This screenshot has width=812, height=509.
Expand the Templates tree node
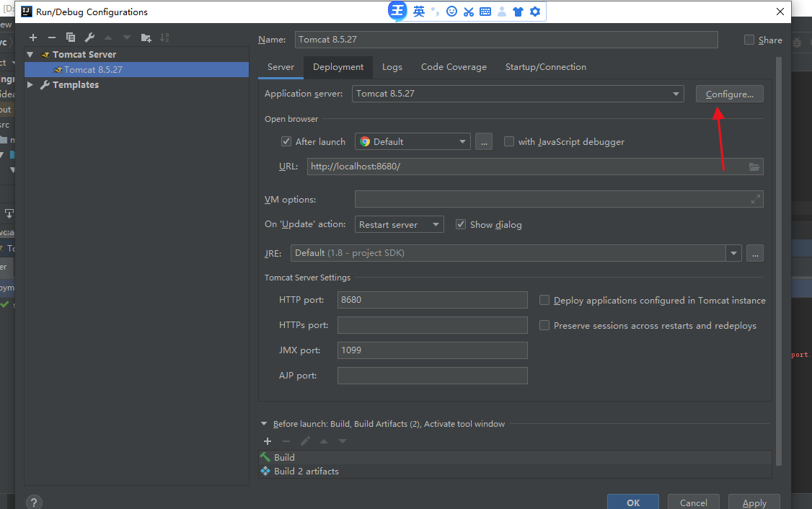[30, 84]
